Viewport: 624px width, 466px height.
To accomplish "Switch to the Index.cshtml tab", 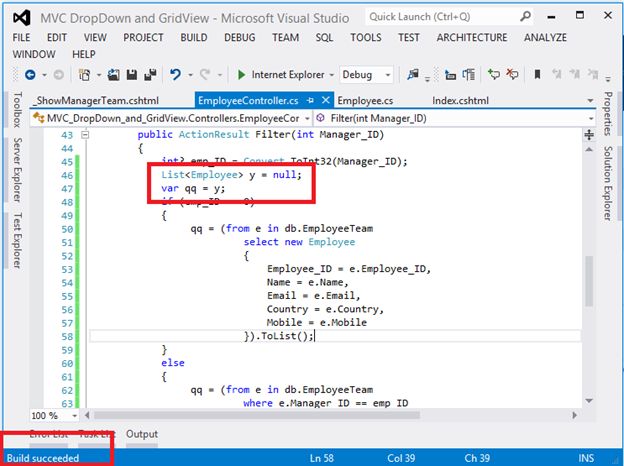I will click(x=460, y=101).
